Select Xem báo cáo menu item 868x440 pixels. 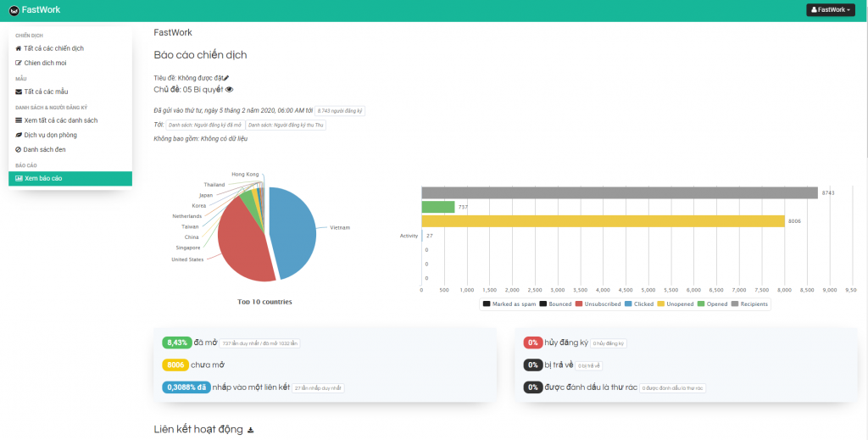(70, 179)
